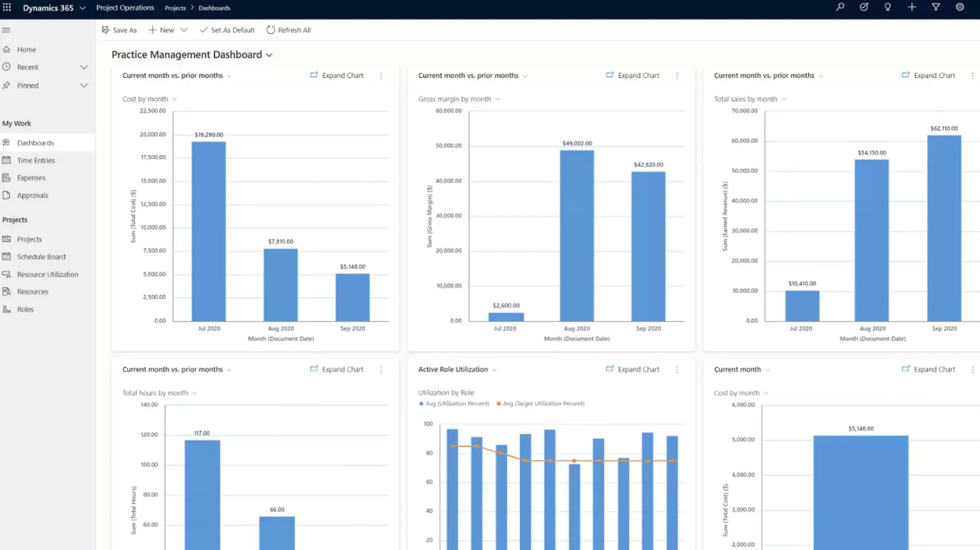This screenshot has width=980, height=550.
Task: Click the Refresh All button
Action: point(289,30)
